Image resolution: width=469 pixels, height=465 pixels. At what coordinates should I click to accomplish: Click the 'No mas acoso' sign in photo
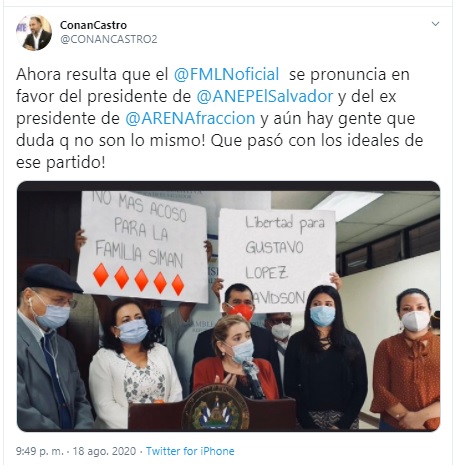[143, 246]
